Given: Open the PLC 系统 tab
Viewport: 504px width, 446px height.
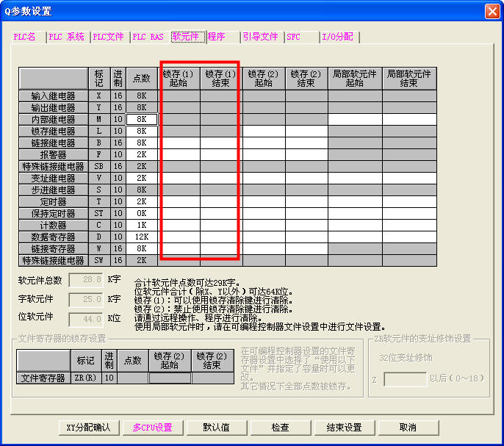Looking at the screenshot, I should coord(66,37).
